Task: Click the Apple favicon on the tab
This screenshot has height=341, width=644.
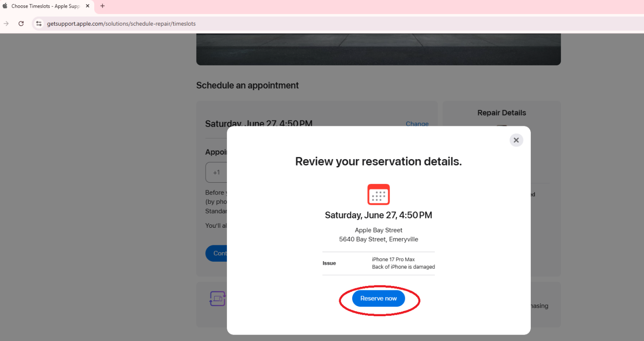Action: (5, 6)
